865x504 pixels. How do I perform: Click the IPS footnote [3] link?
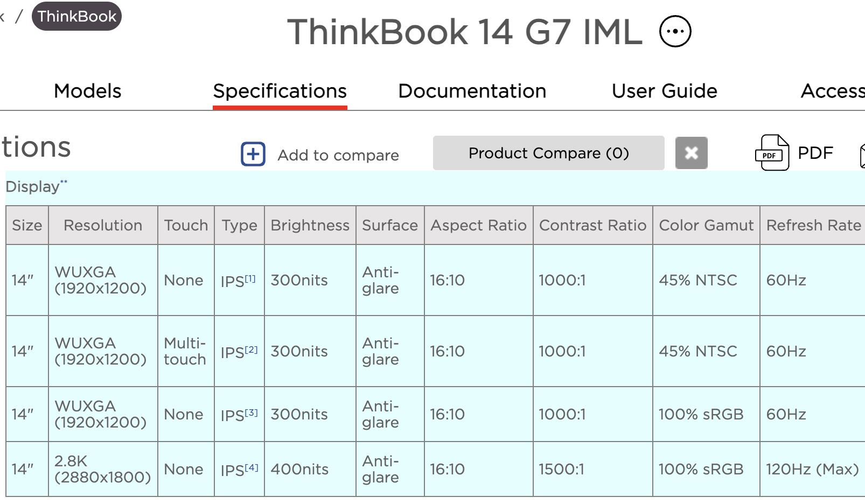point(252,412)
